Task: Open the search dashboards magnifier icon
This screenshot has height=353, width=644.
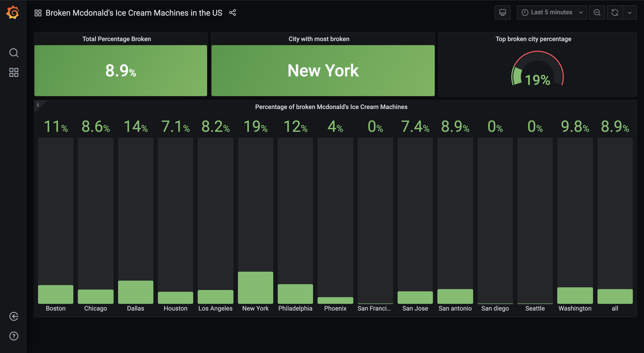Action: click(x=14, y=53)
